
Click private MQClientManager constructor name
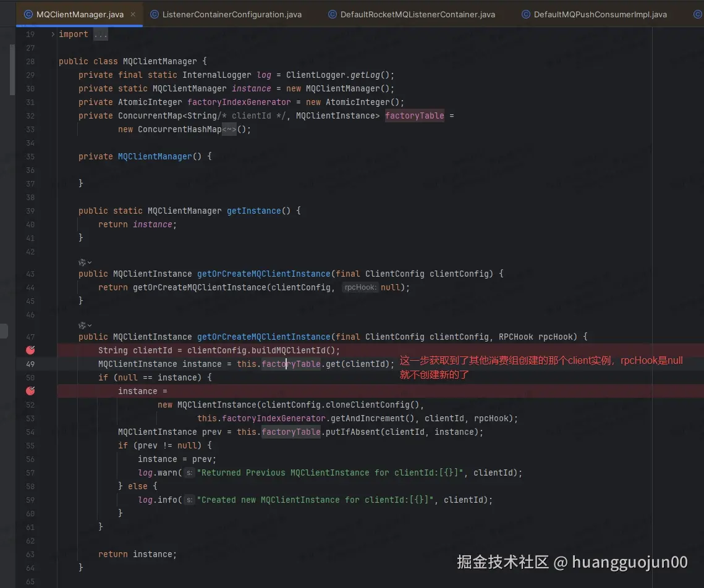tap(155, 156)
